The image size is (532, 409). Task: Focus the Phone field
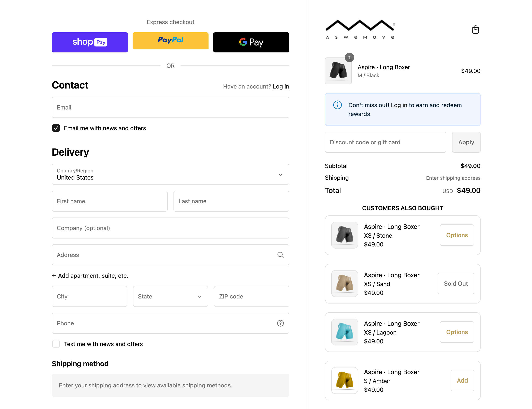(x=170, y=323)
